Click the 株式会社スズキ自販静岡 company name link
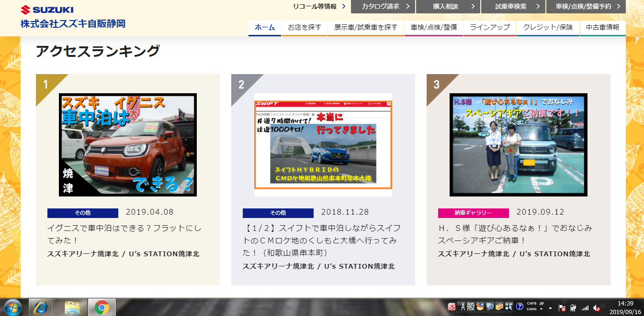The height and width of the screenshot is (316, 644). coord(73,23)
